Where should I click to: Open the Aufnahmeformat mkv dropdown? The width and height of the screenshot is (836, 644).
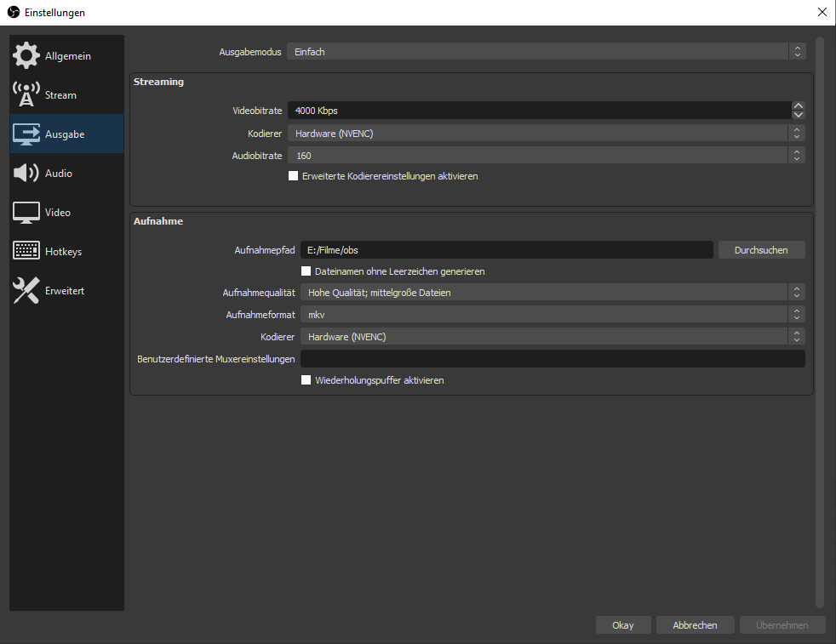point(552,315)
